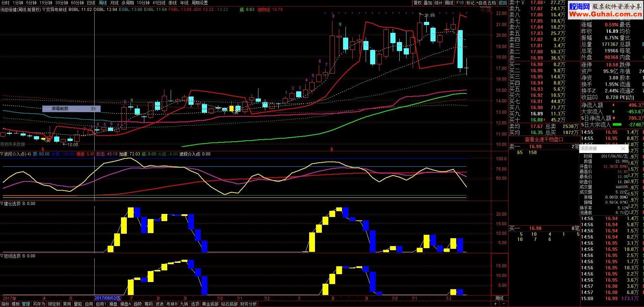This screenshot has width=644, height=307.
Task: Select the 5分钟 period
Action: 31,3
